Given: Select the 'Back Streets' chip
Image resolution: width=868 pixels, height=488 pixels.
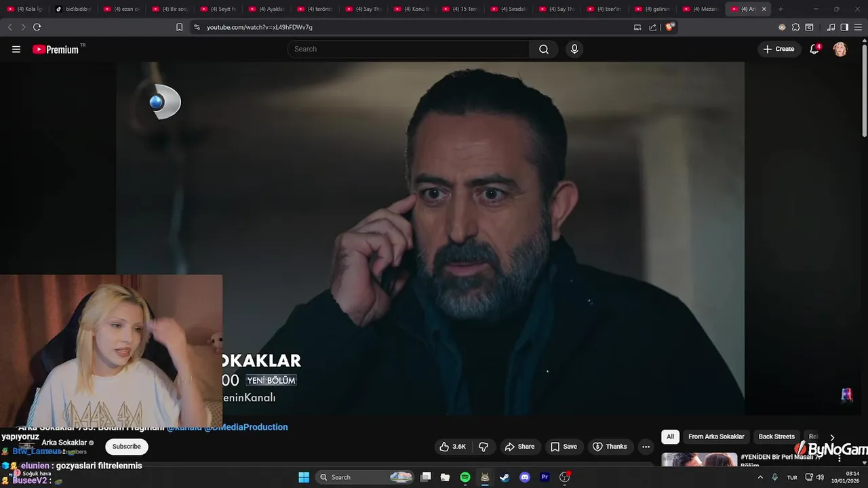Looking at the screenshot, I should point(776,436).
